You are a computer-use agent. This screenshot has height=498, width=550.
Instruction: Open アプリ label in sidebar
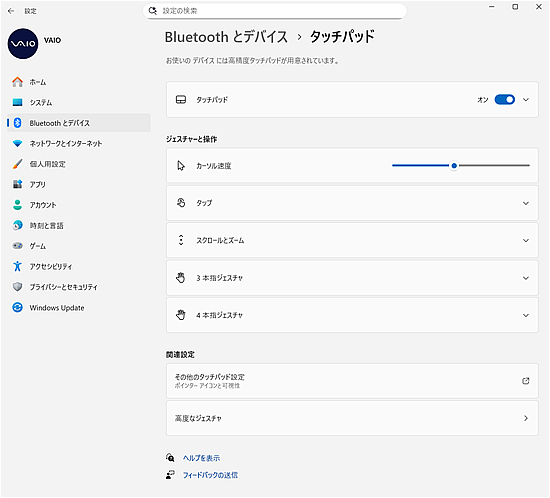pos(38,184)
